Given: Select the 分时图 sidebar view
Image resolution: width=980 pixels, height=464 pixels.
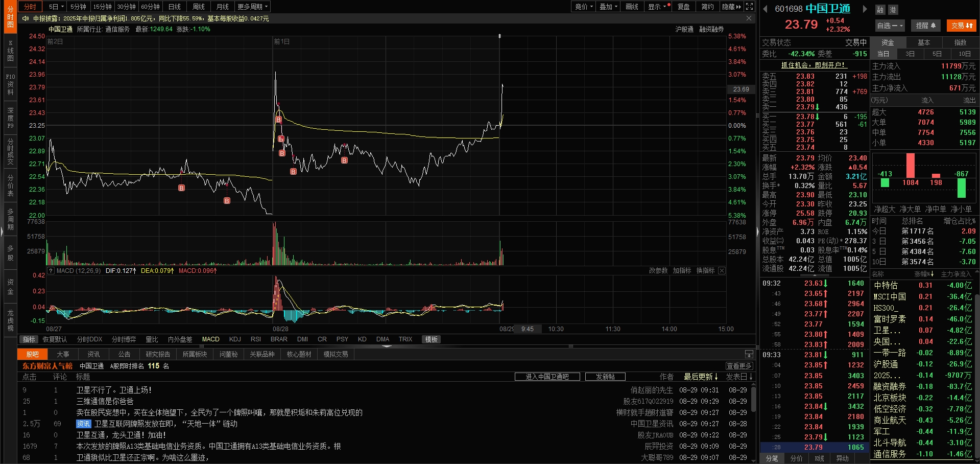Looking at the screenshot, I should point(10,17).
